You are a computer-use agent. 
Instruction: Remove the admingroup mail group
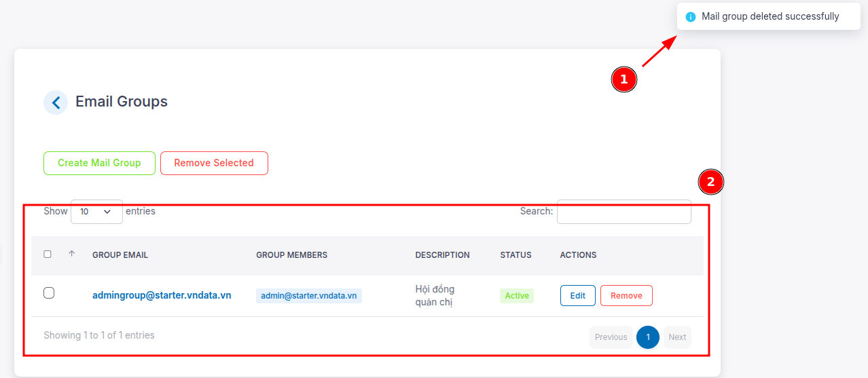pos(626,296)
